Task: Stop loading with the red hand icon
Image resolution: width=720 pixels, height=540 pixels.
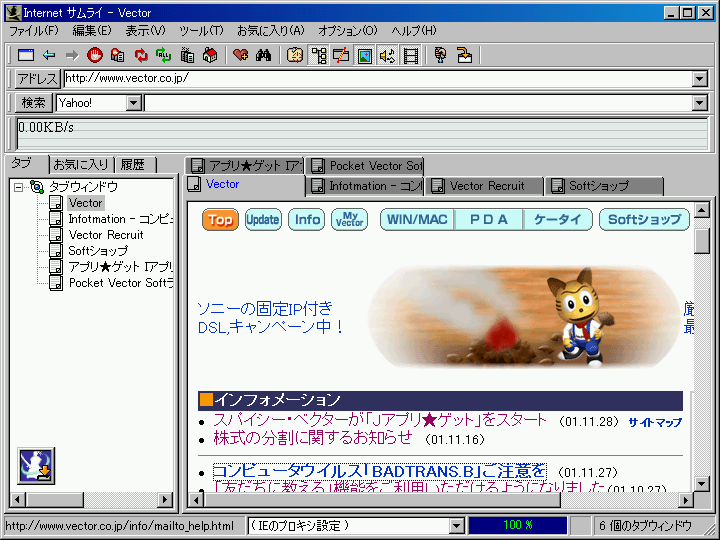Action: (95, 56)
